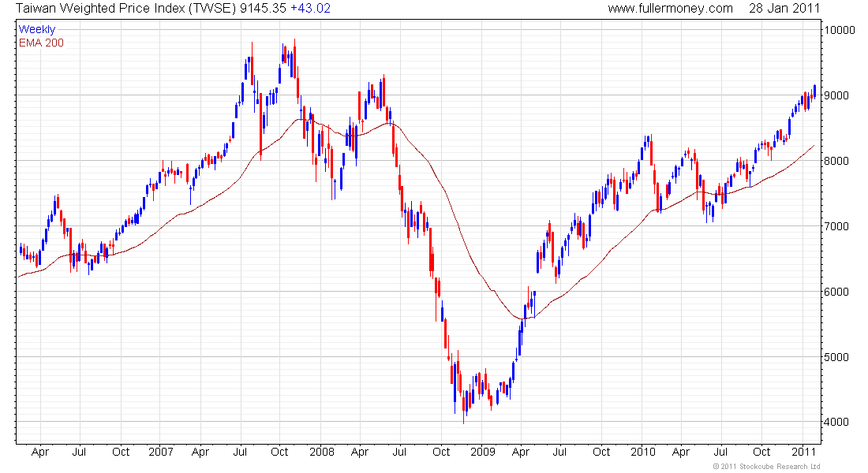
Task: Click the Taiwan Weighted Price Index (TWSE) title
Action: coord(126,9)
